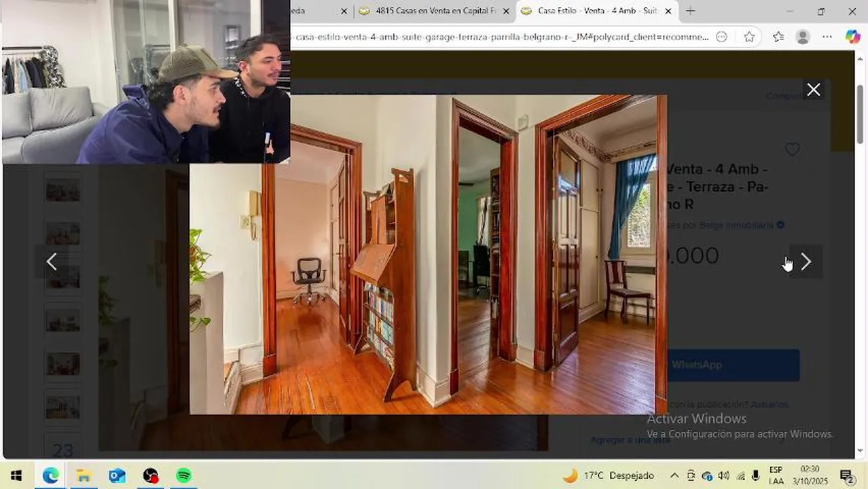Viewport: 868px width, 489px height.
Task: Click the address bar URL
Action: [x=501, y=37]
